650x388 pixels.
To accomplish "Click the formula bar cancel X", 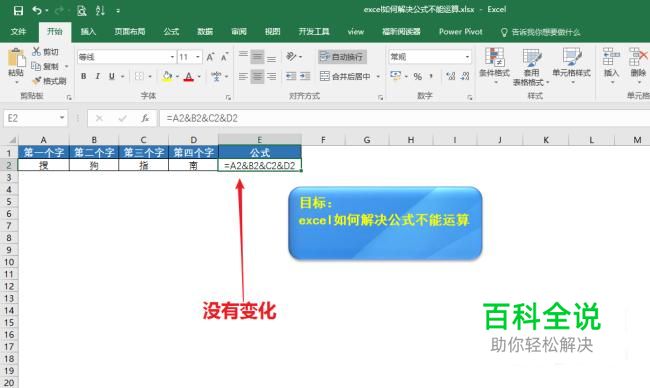I will coord(99,118).
